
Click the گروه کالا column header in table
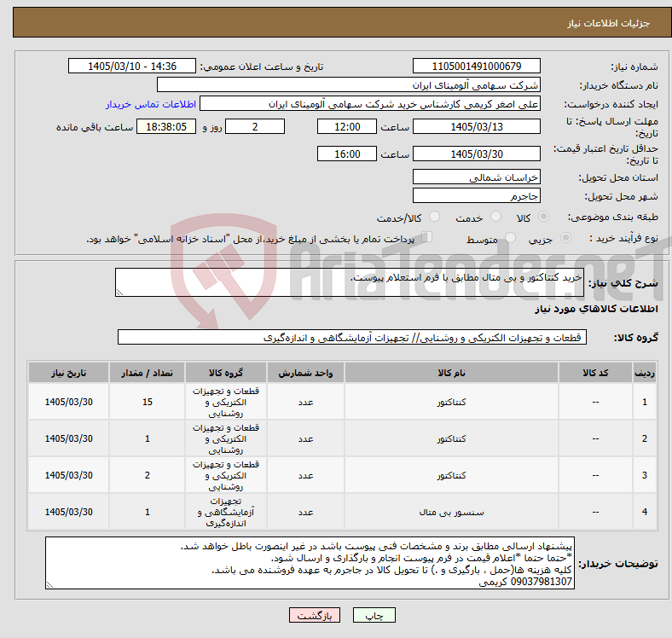click(226, 373)
